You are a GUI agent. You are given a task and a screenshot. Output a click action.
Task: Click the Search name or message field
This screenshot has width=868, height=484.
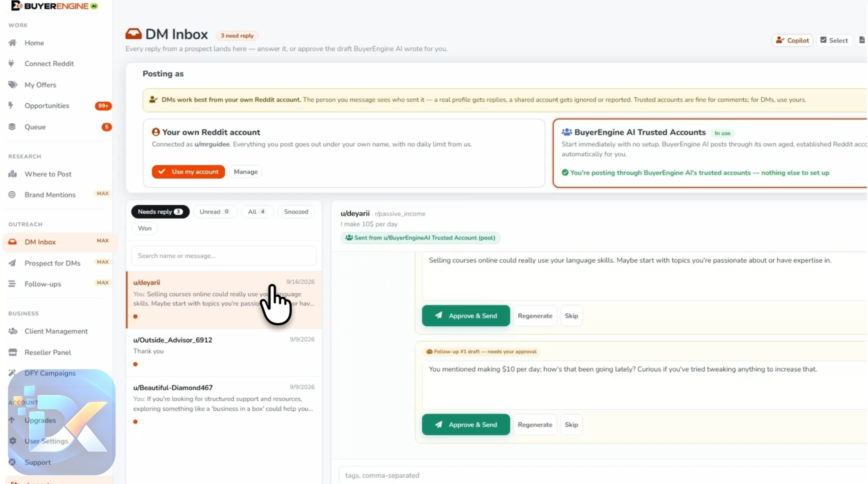[224, 256]
